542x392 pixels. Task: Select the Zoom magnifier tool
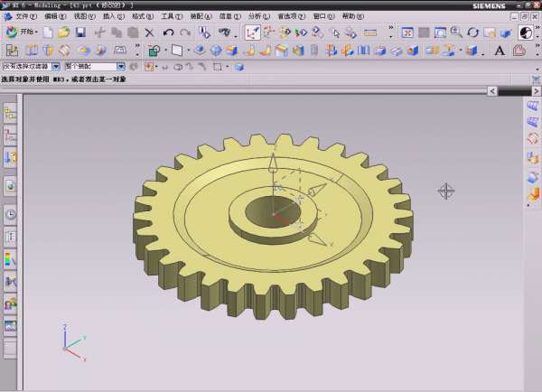point(456,33)
